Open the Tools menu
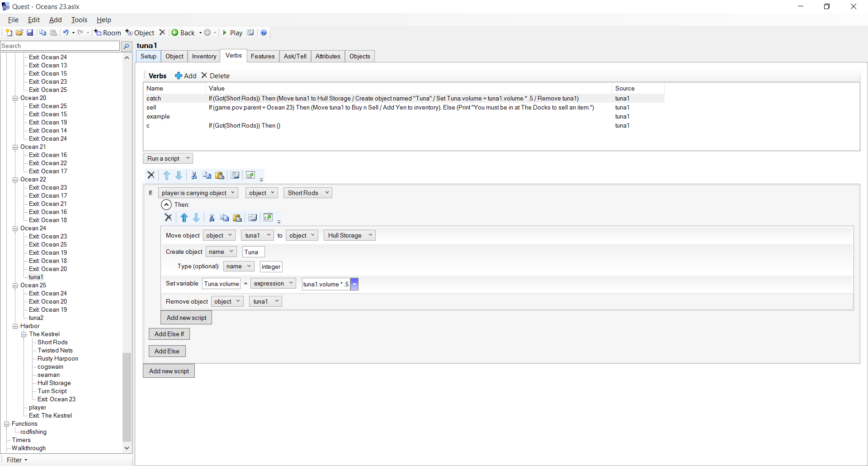Screen dimensions: 868x466 tap(79, 20)
